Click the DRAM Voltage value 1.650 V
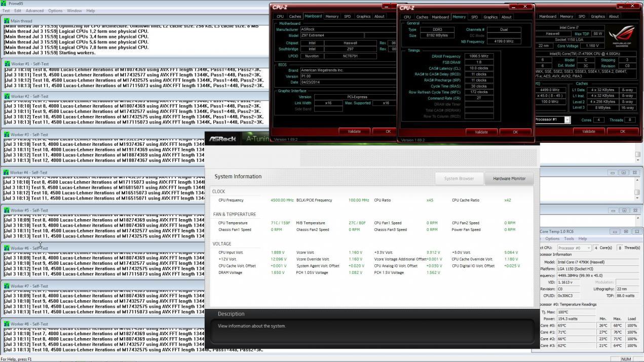Viewport: 644px width, 362px height. pos(278,273)
